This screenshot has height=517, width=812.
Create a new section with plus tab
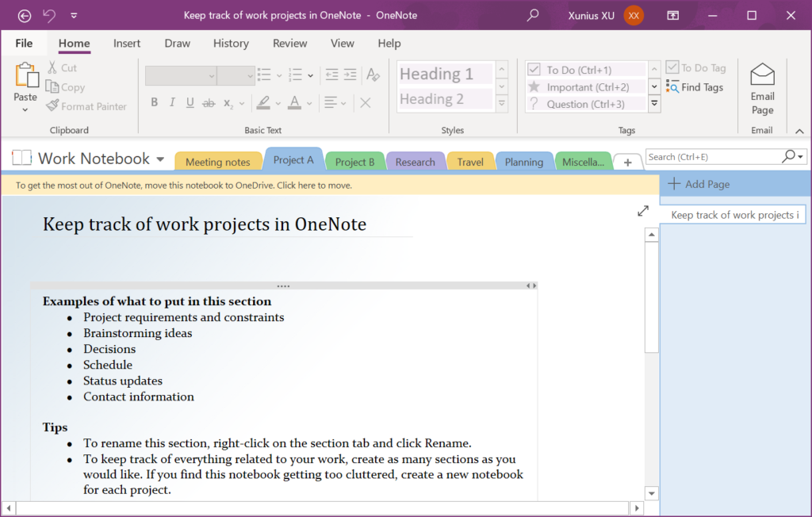click(x=628, y=162)
